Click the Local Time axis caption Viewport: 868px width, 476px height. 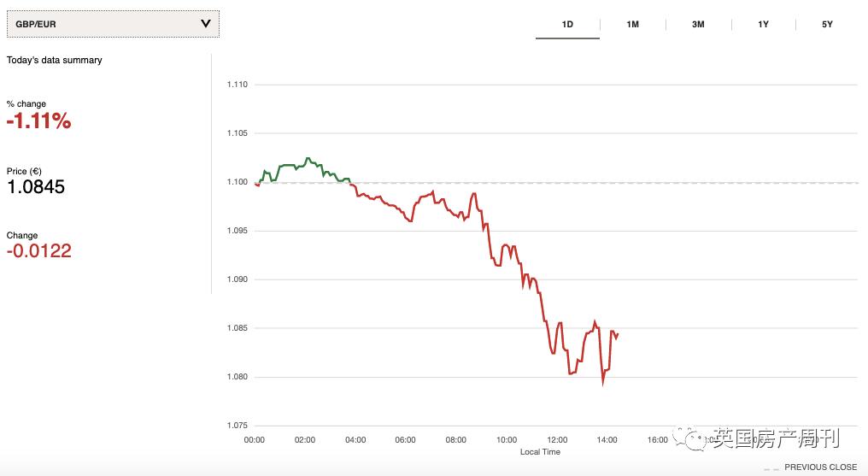click(x=540, y=451)
